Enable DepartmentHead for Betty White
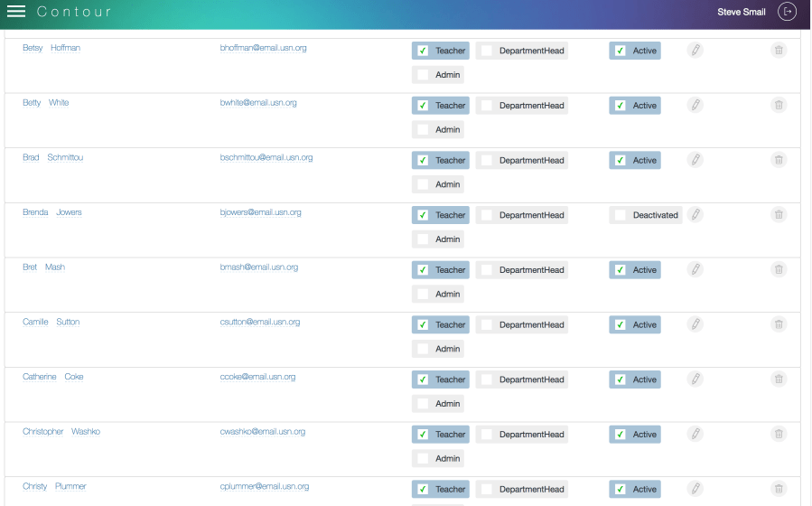 tap(487, 106)
